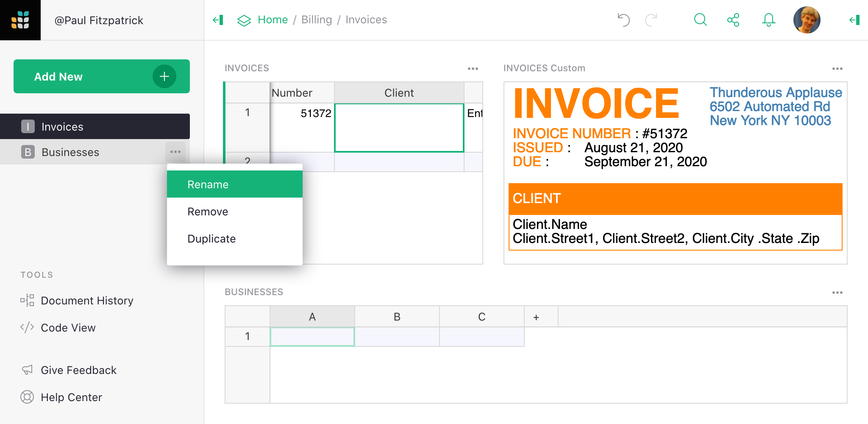
Task: Open the Businesses page options menu
Action: 175,152
